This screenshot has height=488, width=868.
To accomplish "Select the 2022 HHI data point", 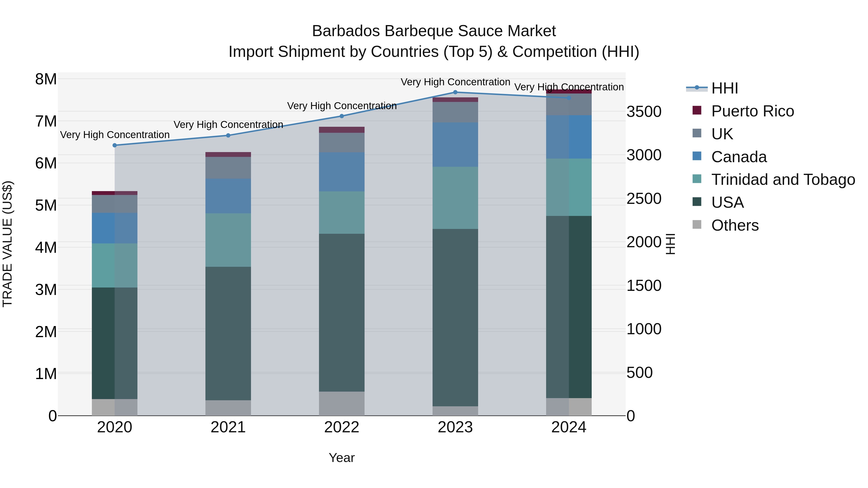I will coord(342,116).
